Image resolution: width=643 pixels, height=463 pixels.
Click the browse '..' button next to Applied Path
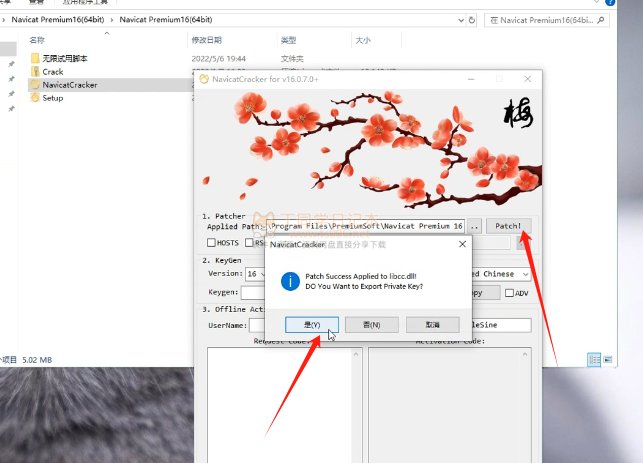(474, 226)
